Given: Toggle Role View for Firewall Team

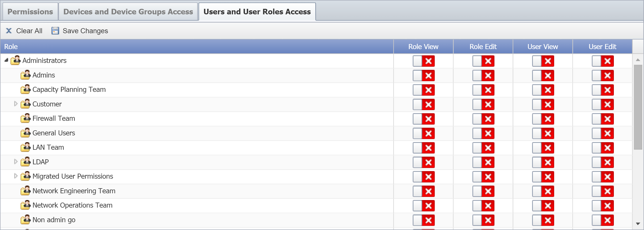Looking at the screenshot, I should 424,119.
